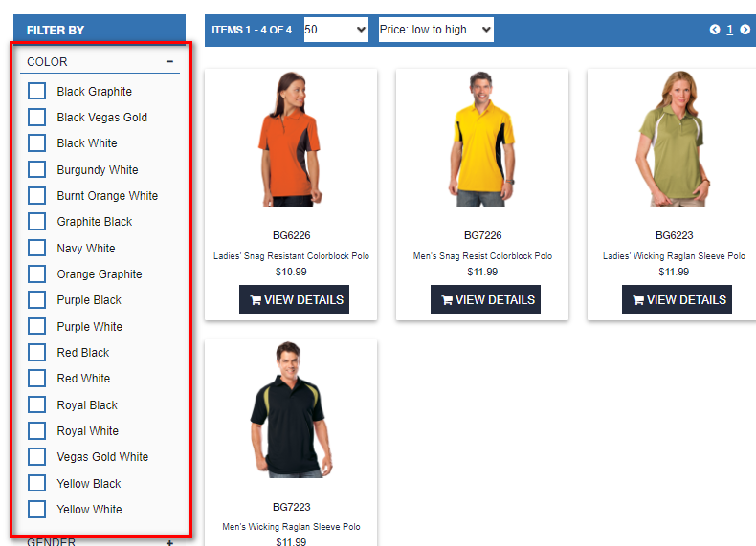Check the Graphite Black color filter
This screenshot has height=546, width=756.
point(36,222)
